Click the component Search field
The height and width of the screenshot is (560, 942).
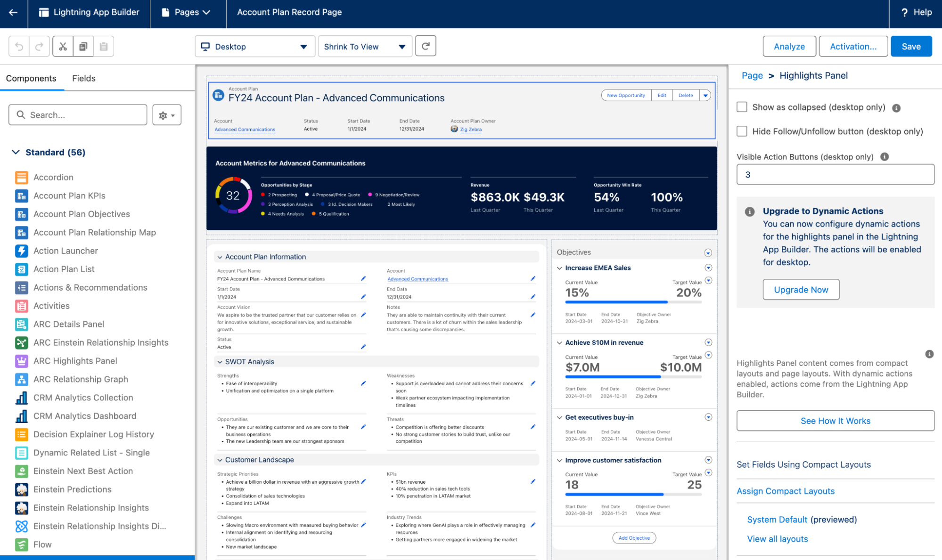point(78,115)
